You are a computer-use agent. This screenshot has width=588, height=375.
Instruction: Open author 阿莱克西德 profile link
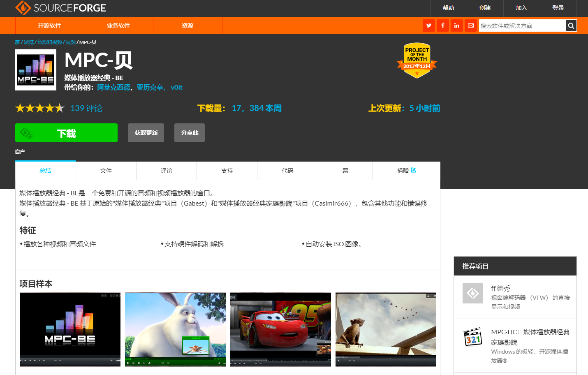[x=114, y=88]
